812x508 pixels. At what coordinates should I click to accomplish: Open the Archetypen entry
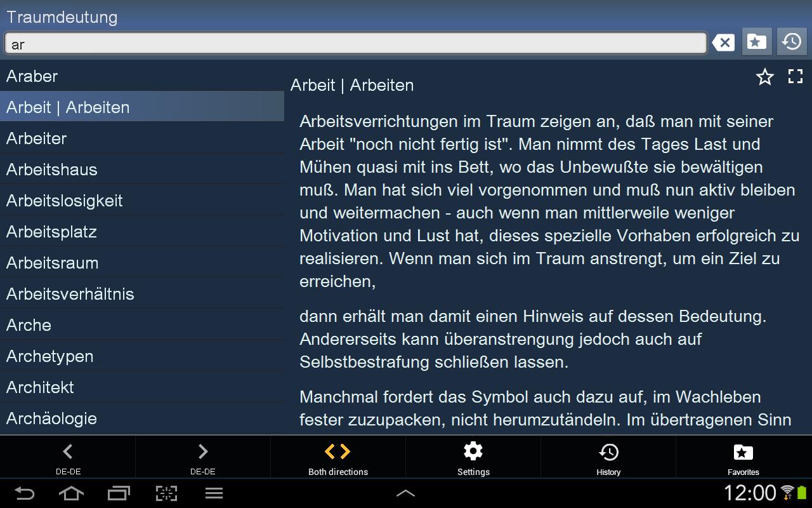[142, 356]
